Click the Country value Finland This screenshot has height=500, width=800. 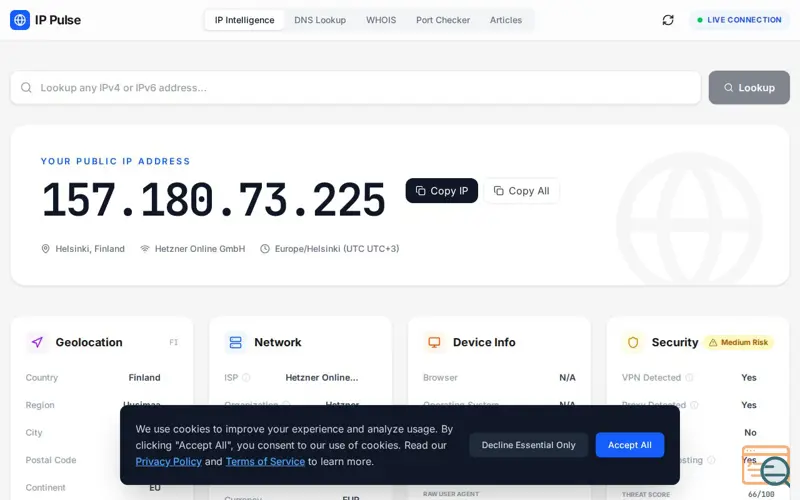(x=144, y=378)
